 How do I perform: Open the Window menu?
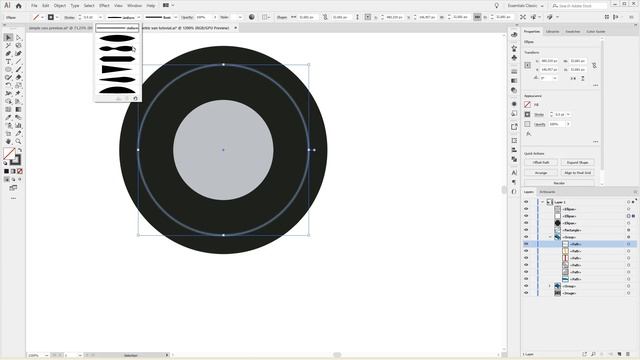(x=134, y=6)
